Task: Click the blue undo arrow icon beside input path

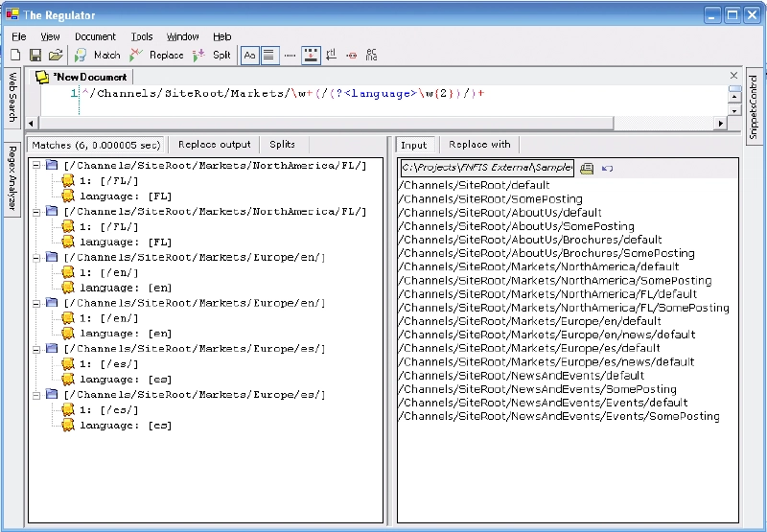Action: [x=608, y=168]
